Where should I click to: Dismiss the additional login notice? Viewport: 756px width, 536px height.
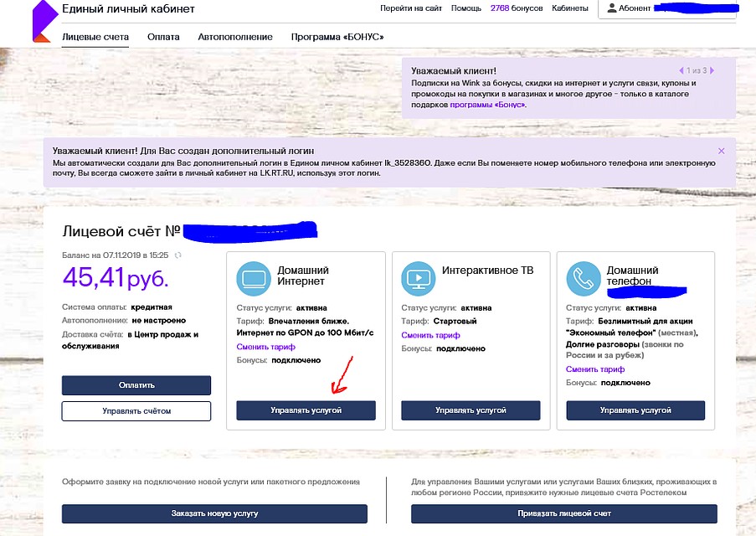[722, 151]
